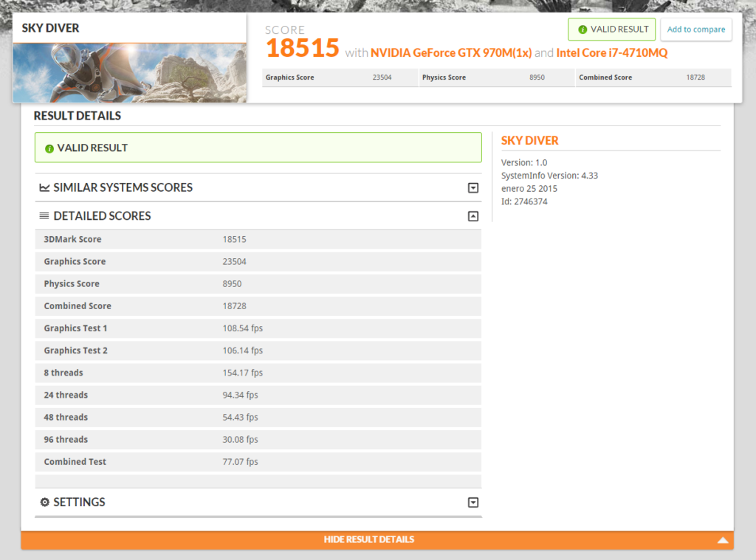This screenshot has height=560, width=756.
Task: Open the NVIDIA GeForce GTX 970M link
Action: (451, 53)
